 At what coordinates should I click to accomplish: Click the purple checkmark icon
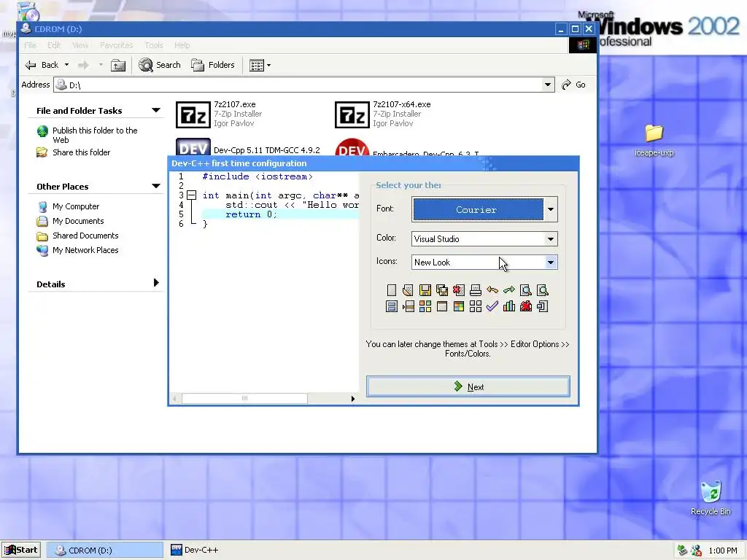coord(492,307)
